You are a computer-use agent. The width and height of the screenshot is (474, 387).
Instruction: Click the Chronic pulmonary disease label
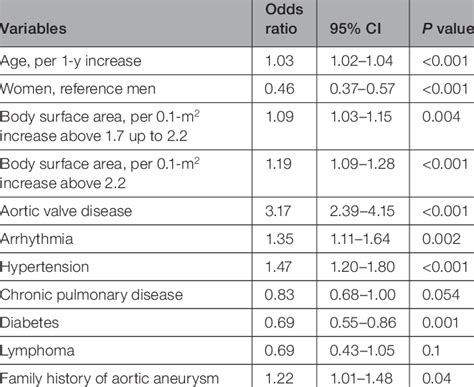[91, 295]
